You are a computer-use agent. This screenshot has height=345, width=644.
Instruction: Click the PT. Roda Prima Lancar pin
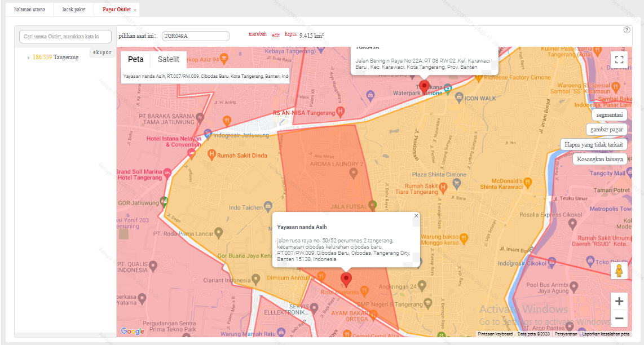(x=219, y=233)
